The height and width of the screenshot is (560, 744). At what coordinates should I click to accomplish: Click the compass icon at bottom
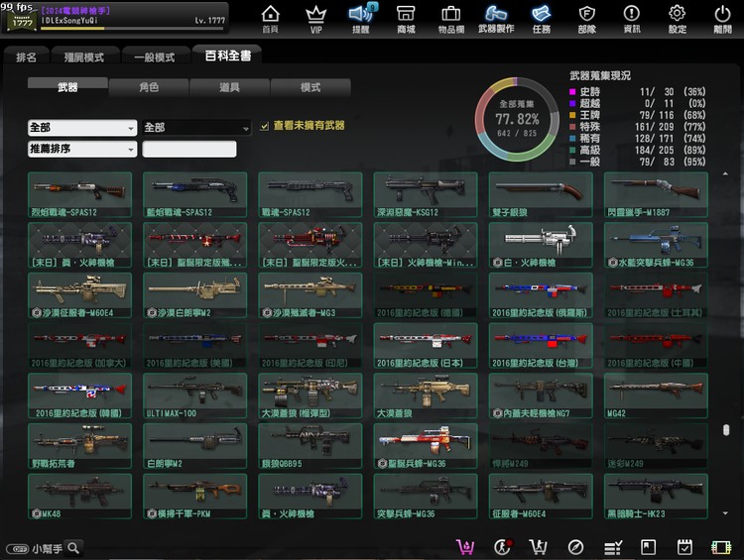[x=575, y=547]
